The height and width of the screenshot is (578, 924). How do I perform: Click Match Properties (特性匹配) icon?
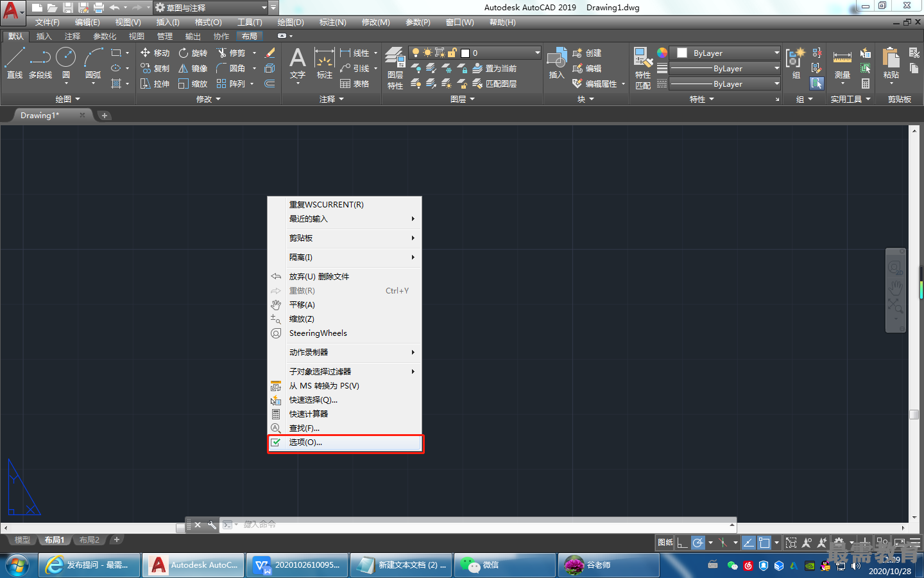[x=643, y=68]
